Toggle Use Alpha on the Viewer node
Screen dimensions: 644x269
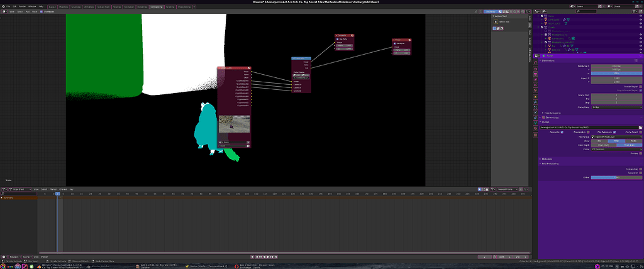pyautogui.click(x=395, y=43)
